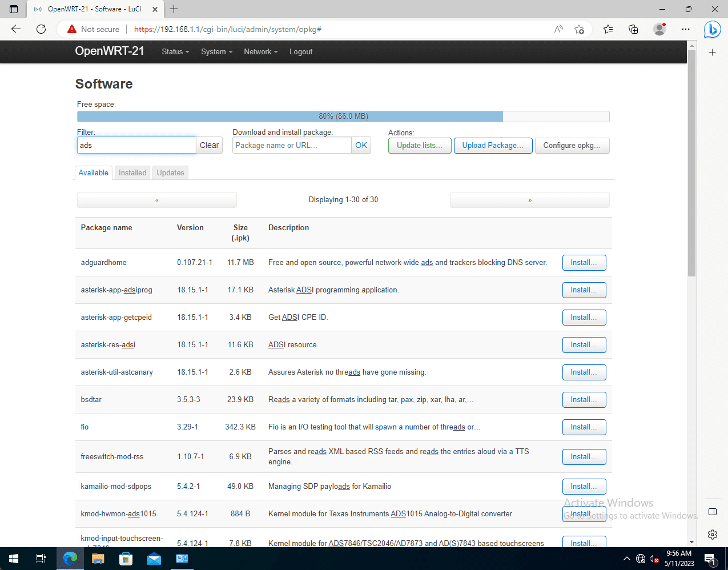Install the freeswitch-mod-rss package
Viewport: 728px width, 570px height.
point(584,457)
